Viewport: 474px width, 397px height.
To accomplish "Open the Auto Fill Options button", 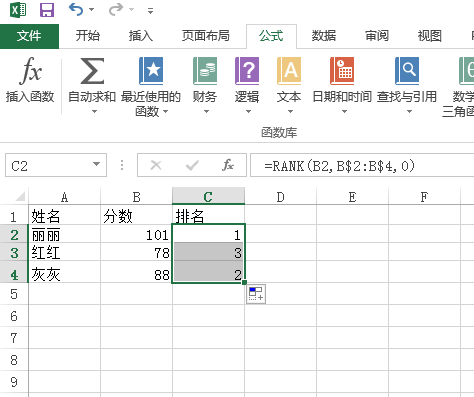I will [256, 294].
